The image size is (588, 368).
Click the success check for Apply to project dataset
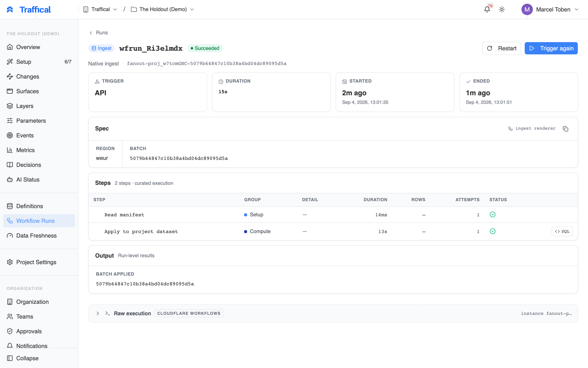[x=492, y=231]
